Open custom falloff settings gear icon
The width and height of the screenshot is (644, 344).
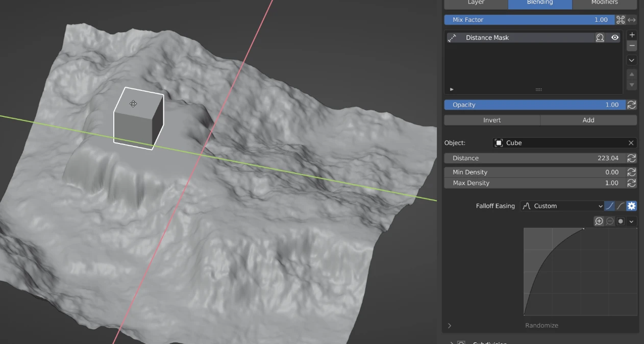click(632, 206)
